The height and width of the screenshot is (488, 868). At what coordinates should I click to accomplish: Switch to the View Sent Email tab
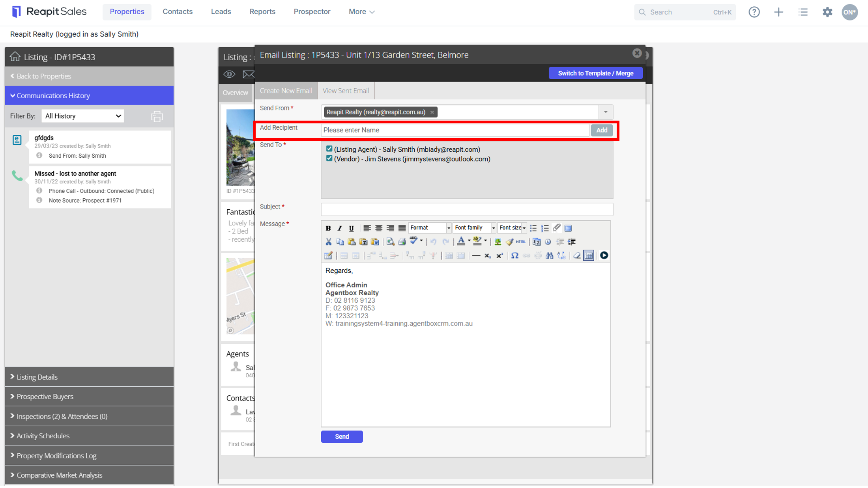pyautogui.click(x=346, y=91)
